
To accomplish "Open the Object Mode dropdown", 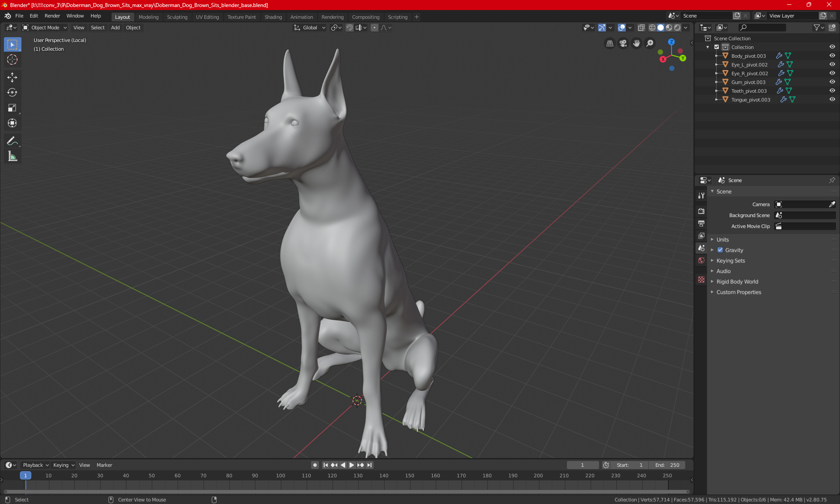I will (45, 28).
